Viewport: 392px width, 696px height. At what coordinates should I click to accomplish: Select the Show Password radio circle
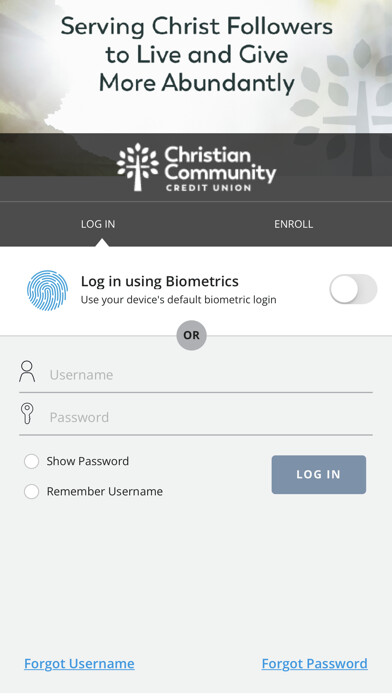click(x=32, y=461)
